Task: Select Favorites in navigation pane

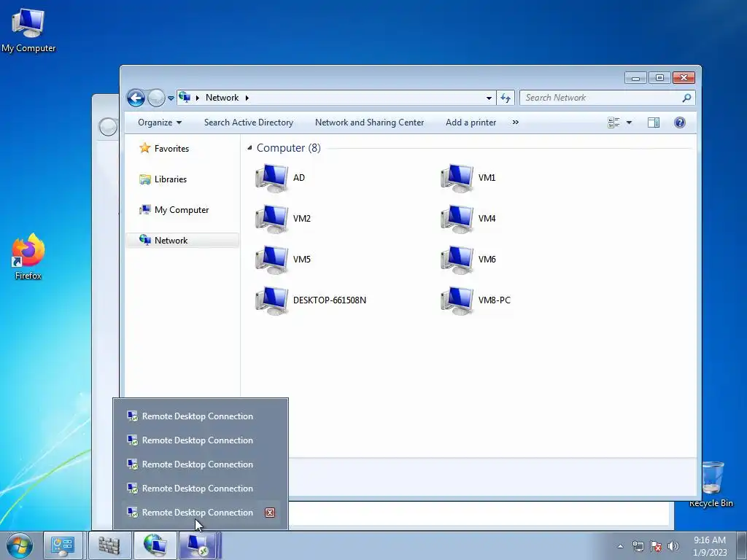Action: click(164, 149)
